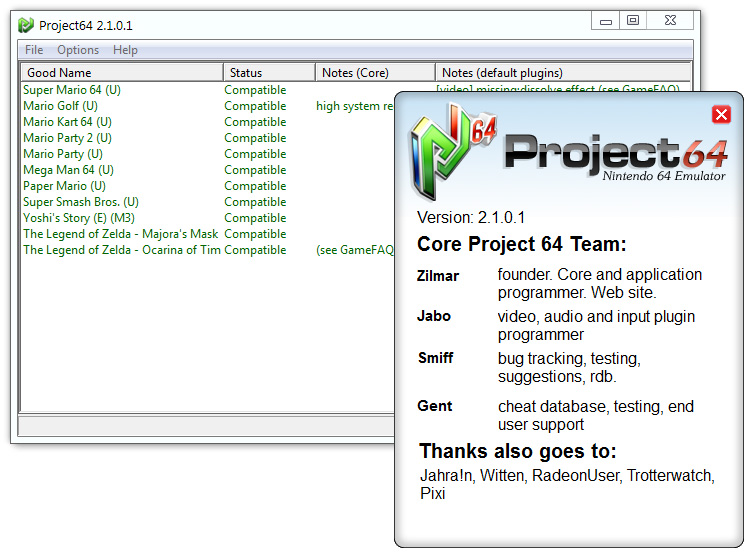The image size is (754, 559).
Task: Open the Help menu
Action: (x=125, y=50)
